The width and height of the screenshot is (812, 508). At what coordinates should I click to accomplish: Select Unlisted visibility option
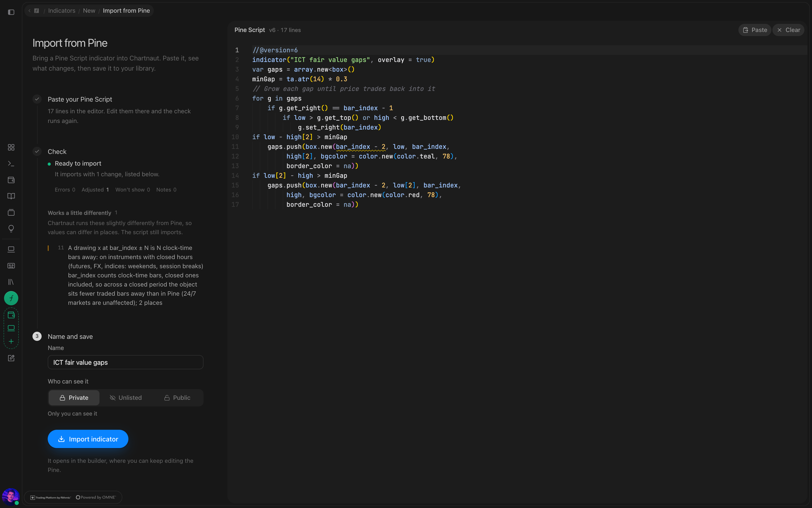tap(126, 398)
